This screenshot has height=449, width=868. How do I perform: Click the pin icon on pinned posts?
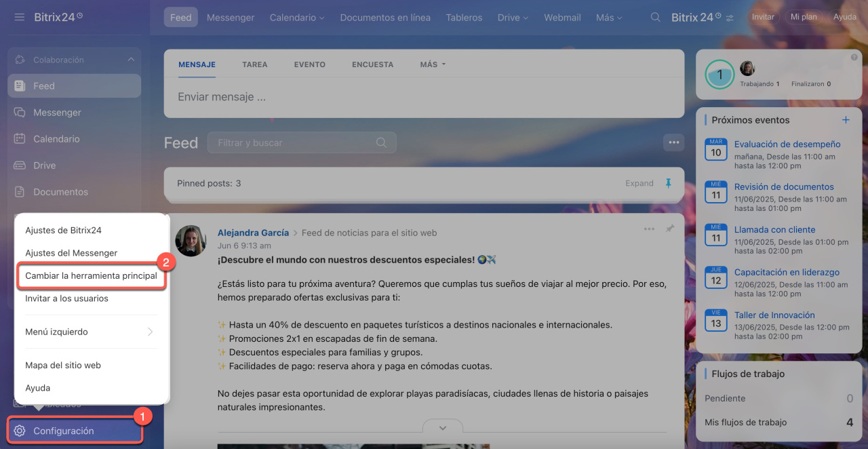pyautogui.click(x=669, y=183)
